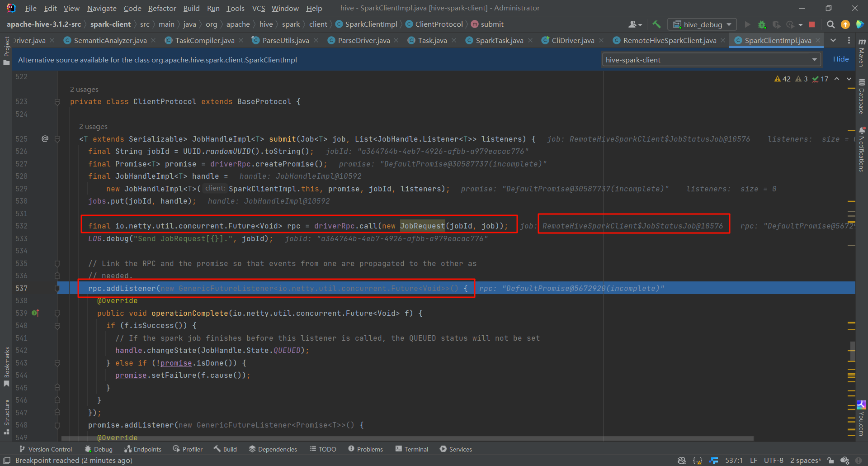Open the Bookmarks tool window
Image resolution: width=868 pixels, height=466 pixels.
tap(6, 367)
